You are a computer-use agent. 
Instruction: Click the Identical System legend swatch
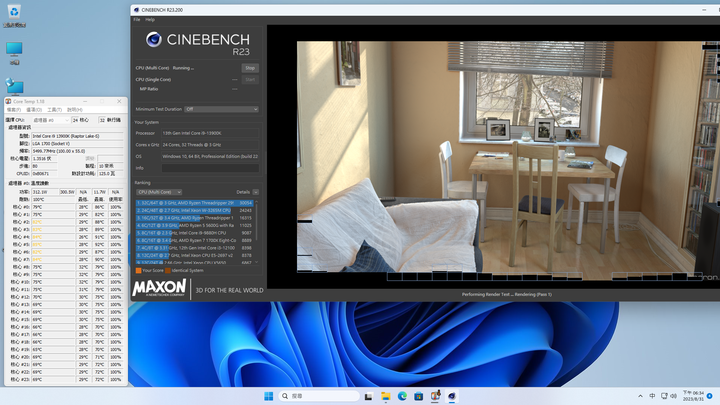(x=168, y=270)
